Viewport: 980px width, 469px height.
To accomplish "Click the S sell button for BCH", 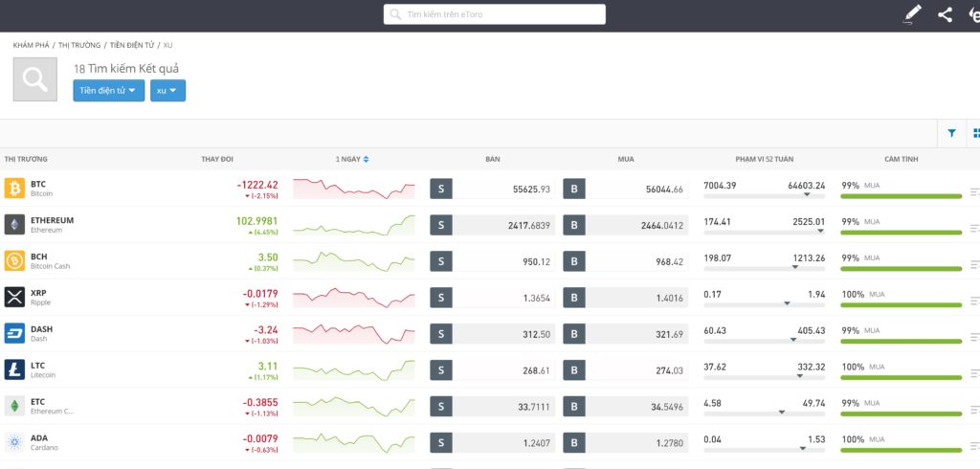I will pos(440,261).
